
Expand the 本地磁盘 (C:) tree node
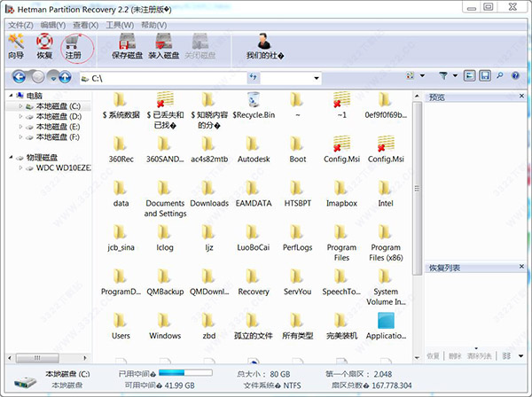(20, 106)
